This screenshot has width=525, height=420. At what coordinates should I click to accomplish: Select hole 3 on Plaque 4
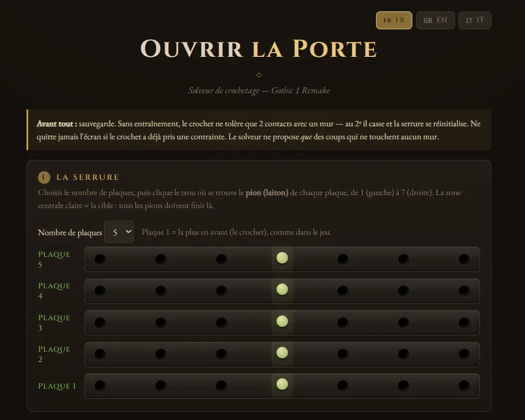pos(221,290)
